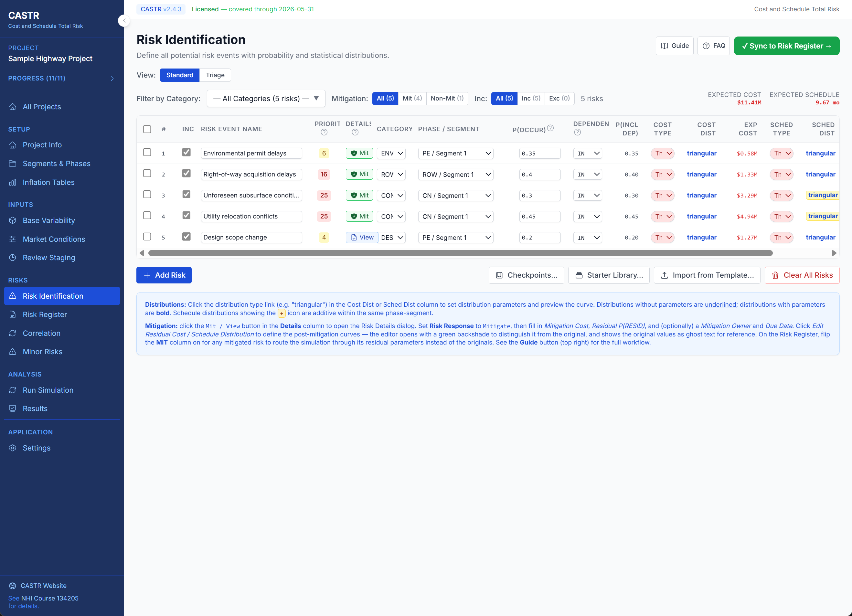Open the Run Simulation panel

48,390
